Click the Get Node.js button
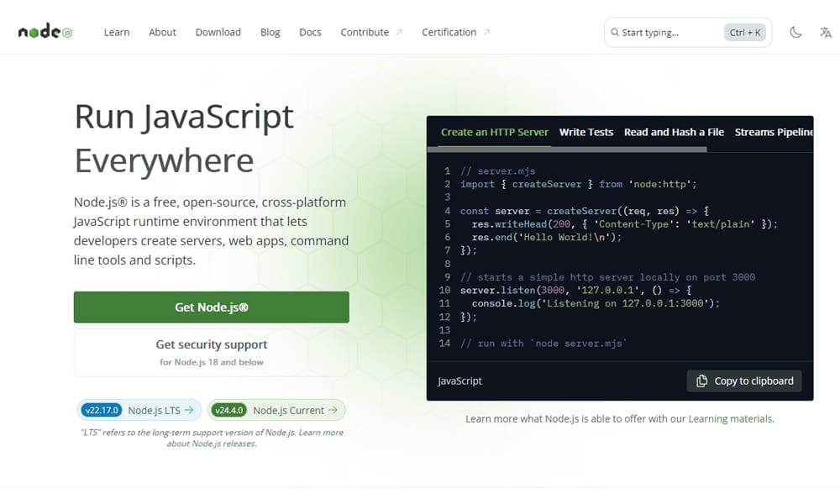840x504 pixels. (x=211, y=307)
